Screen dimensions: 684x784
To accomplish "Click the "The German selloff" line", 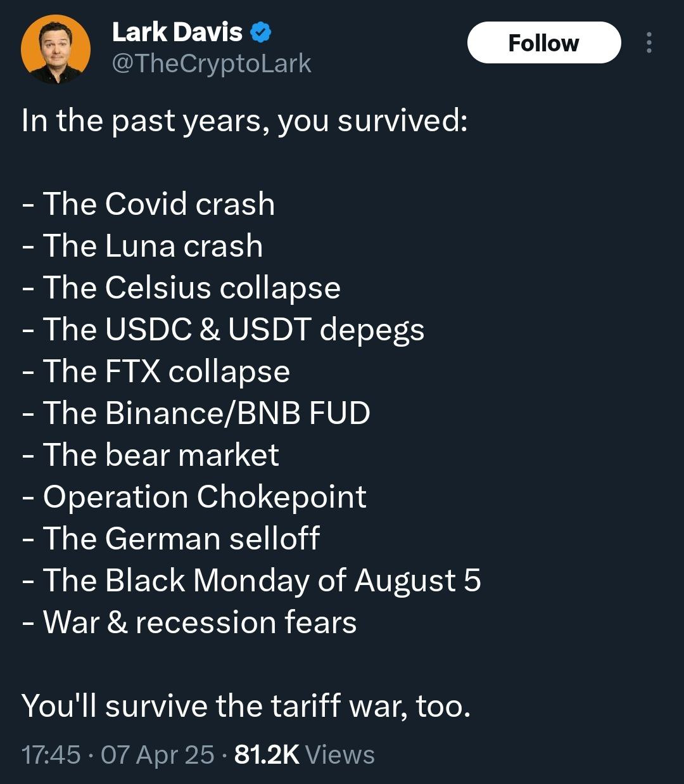I will click(170, 539).
